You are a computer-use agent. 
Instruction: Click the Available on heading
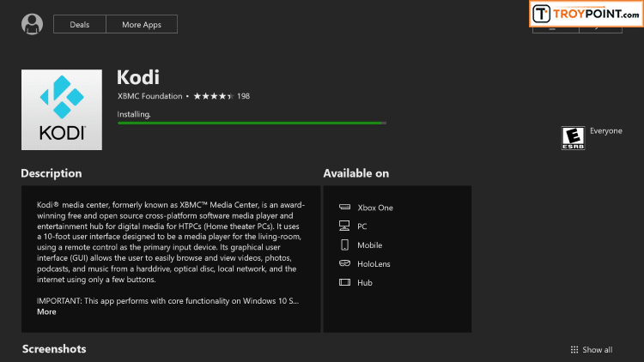click(x=356, y=173)
